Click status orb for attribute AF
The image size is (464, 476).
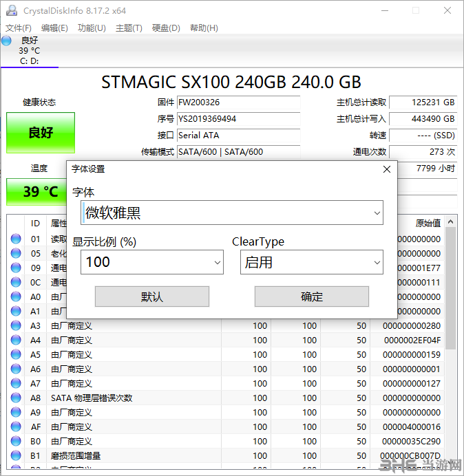pyautogui.click(x=16, y=427)
